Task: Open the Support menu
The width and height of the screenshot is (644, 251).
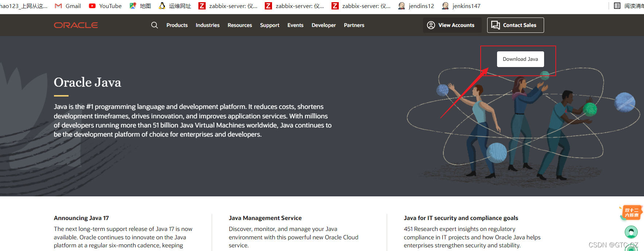Action: click(270, 25)
